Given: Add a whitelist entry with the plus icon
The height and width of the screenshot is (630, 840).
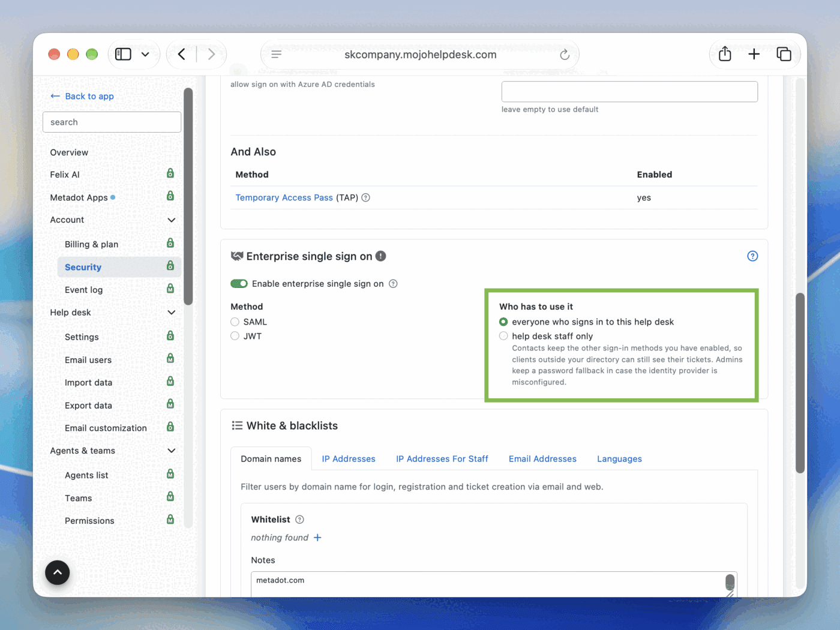Looking at the screenshot, I should (x=317, y=538).
